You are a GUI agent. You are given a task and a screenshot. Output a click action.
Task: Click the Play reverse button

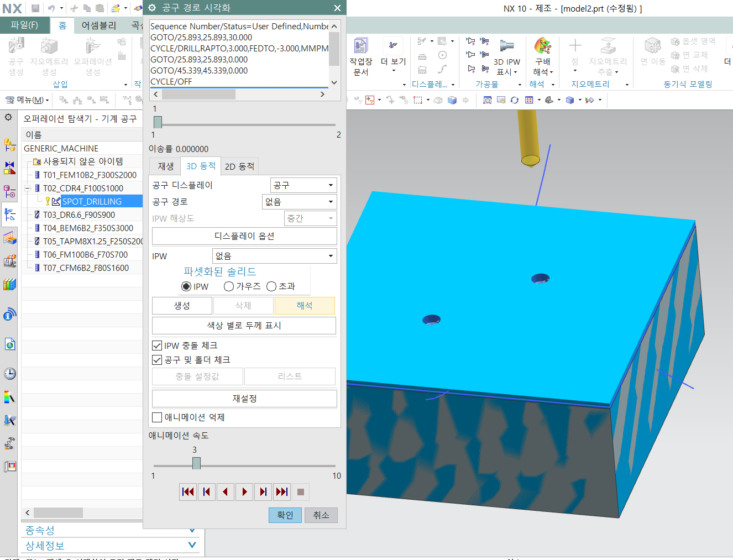pos(226,492)
